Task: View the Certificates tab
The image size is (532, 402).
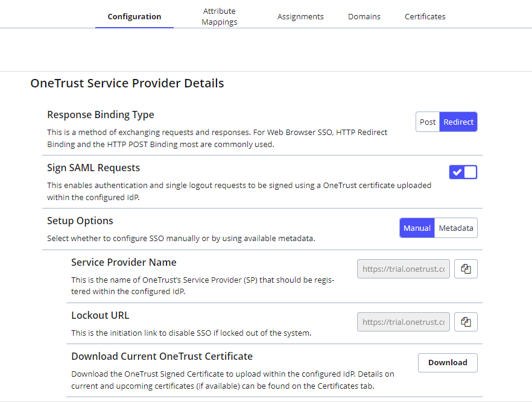Action: click(x=425, y=16)
